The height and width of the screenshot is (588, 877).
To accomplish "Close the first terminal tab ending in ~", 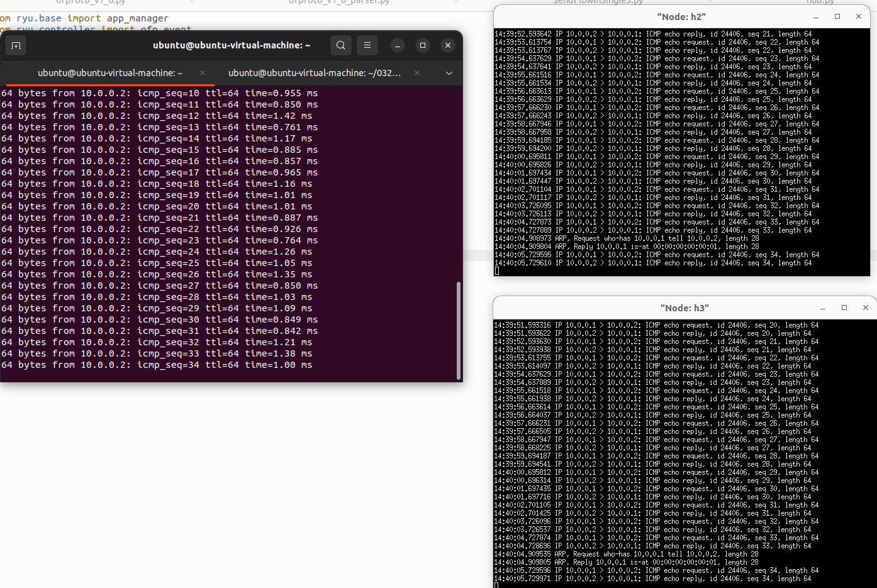I will pyautogui.click(x=203, y=73).
